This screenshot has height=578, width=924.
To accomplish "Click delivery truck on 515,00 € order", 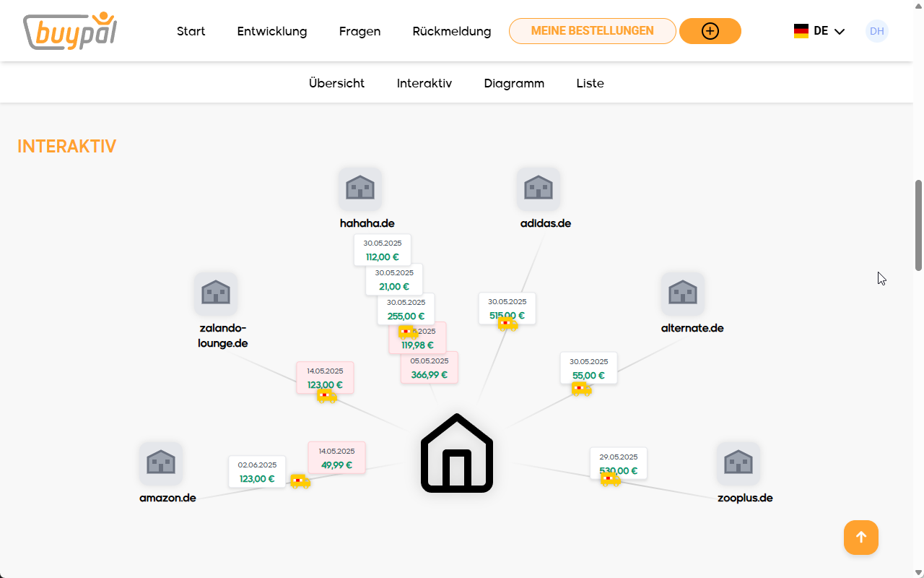I will [x=508, y=324].
